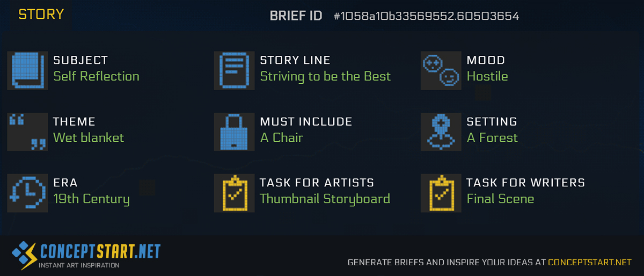Click the Story Line document icon

[234, 70]
